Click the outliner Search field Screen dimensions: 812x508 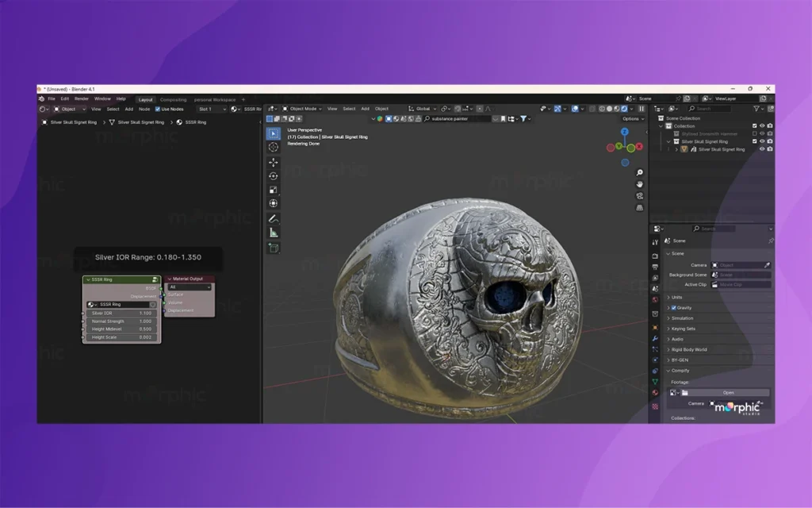(709, 108)
